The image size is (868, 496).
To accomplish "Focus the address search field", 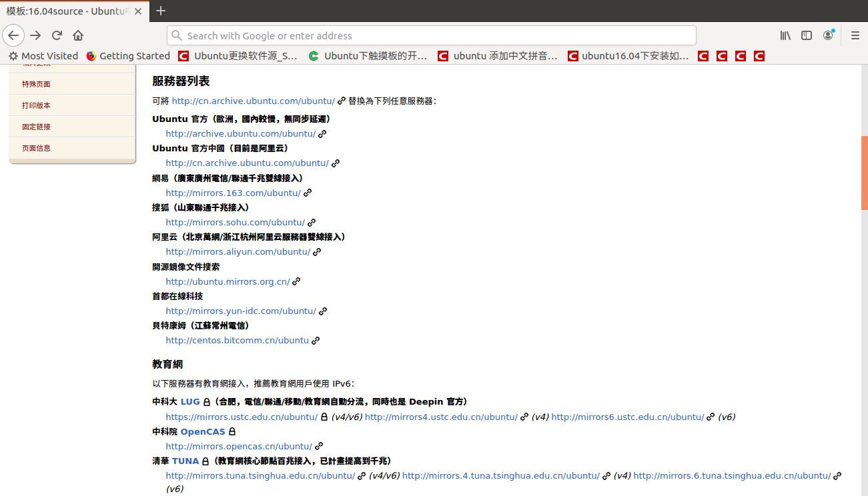I will 431,36.
